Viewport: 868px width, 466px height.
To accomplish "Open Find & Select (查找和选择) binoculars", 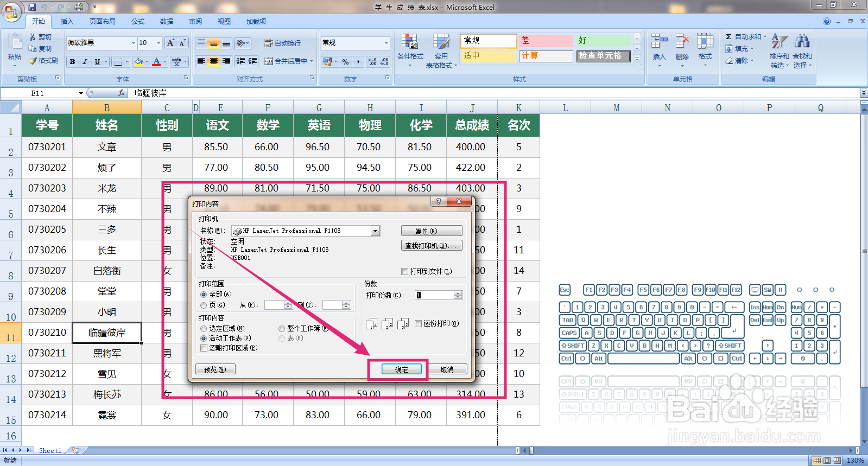I will (802, 50).
